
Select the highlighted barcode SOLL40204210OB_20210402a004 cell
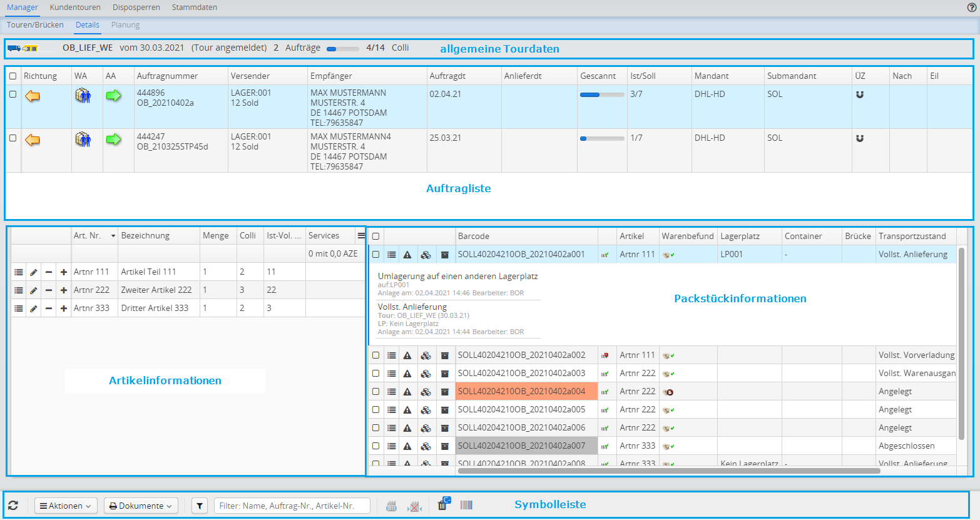[526, 392]
